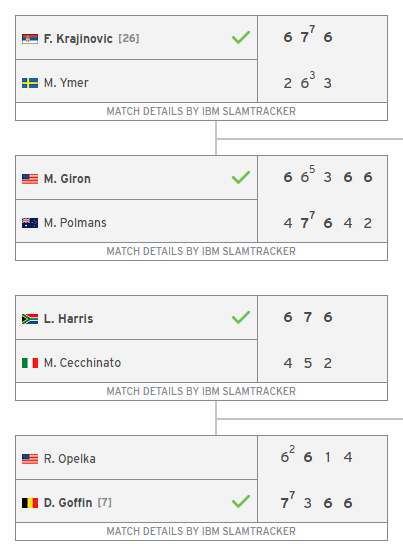Click the Italian flag beside M. Cecchinato
Viewport: 403px width, 550px height.
pos(30,363)
